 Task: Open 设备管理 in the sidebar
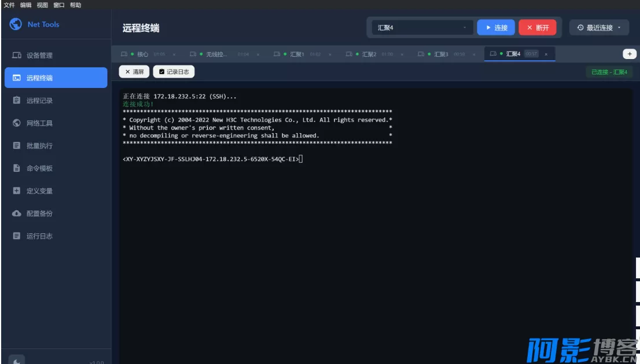(x=39, y=56)
